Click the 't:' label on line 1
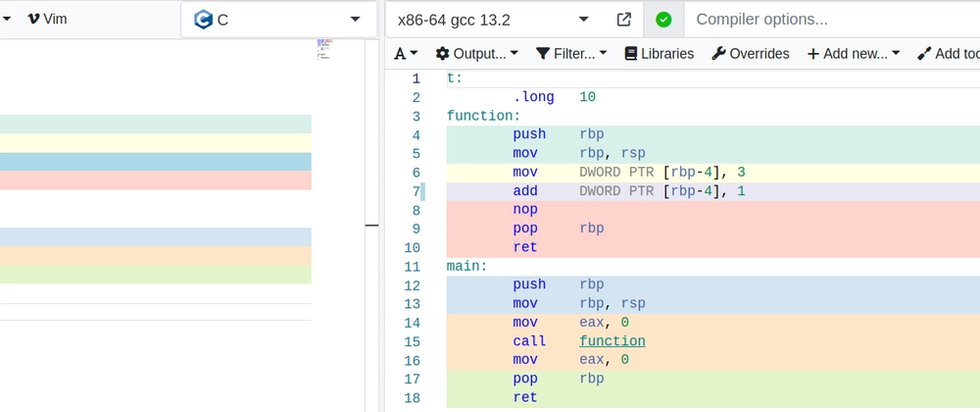This screenshot has height=412, width=980. coord(455,78)
